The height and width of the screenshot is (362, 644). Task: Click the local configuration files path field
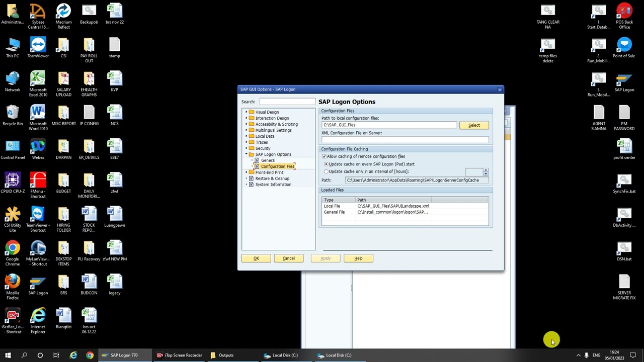pyautogui.click(x=389, y=125)
